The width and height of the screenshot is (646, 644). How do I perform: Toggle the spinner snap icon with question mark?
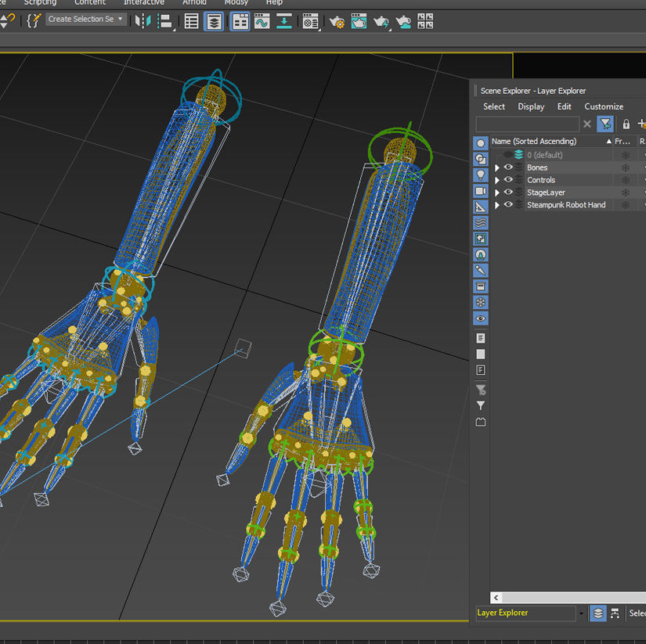coord(7,20)
